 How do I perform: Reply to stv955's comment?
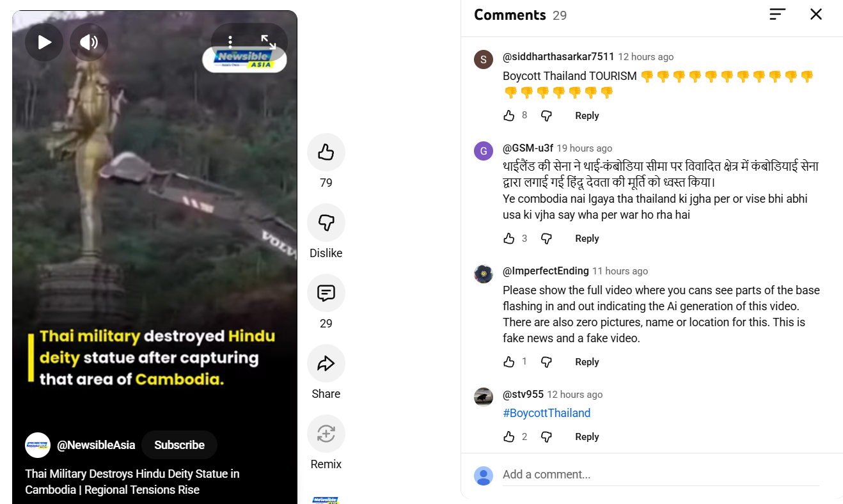point(587,437)
